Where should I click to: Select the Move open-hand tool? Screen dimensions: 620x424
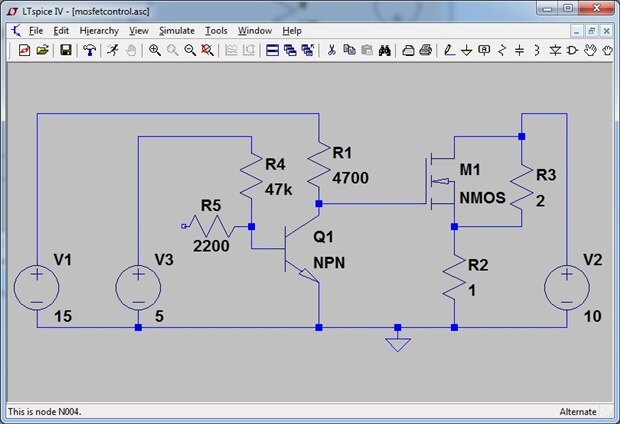590,50
